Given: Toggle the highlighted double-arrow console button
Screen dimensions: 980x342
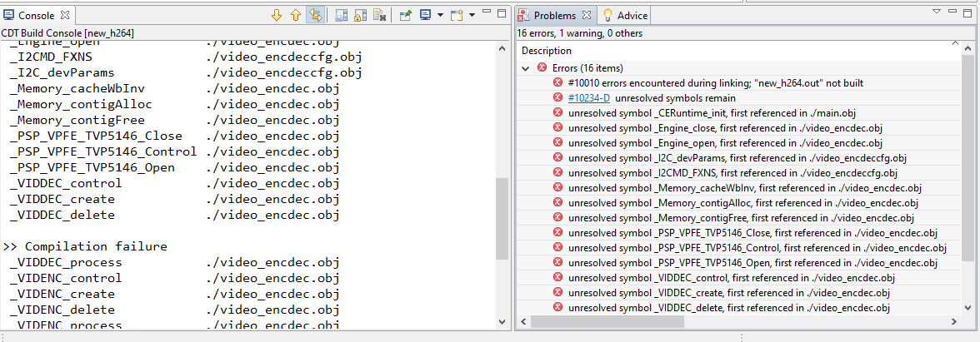Looking at the screenshot, I should point(315,15).
